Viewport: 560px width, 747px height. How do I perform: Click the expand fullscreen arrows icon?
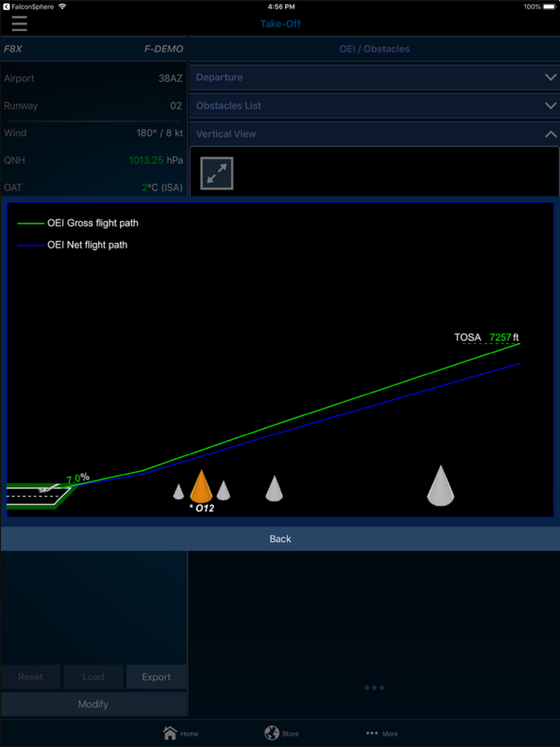[x=217, y=173]
